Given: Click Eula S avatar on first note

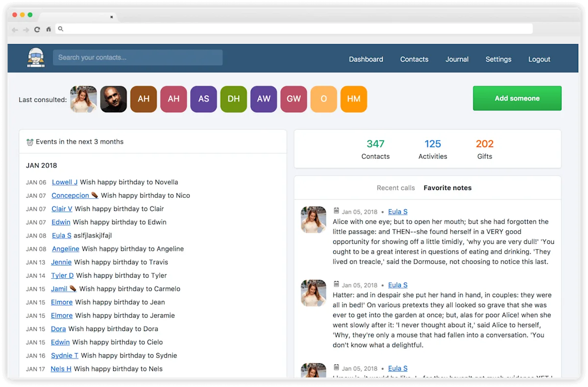Looking at the screenshot, I should [314, 219].
